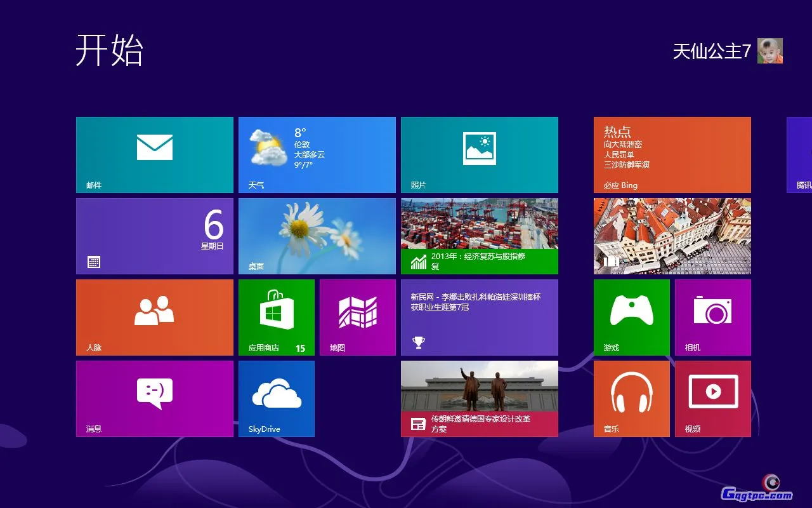Open the Mail (邮件) tile

pos(155,154)
